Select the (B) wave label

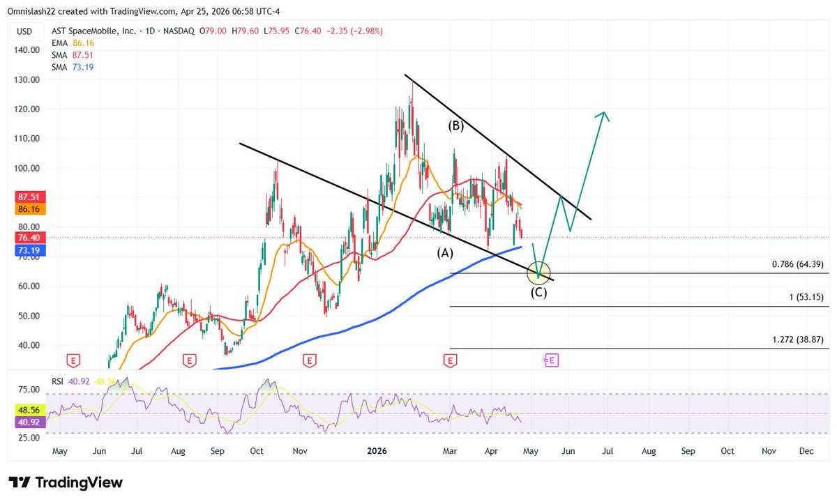coord(456,126)
